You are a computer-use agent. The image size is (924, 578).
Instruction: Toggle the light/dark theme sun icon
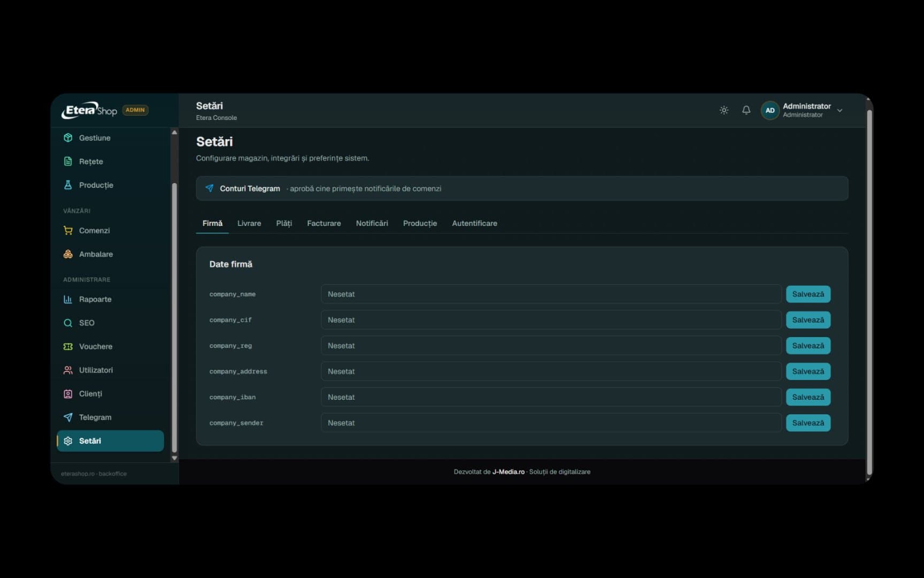723,110
